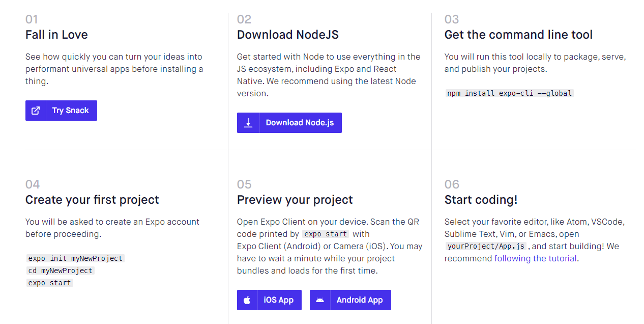
Task: Click the cd myNewProject code line
Action: [61, 271]
